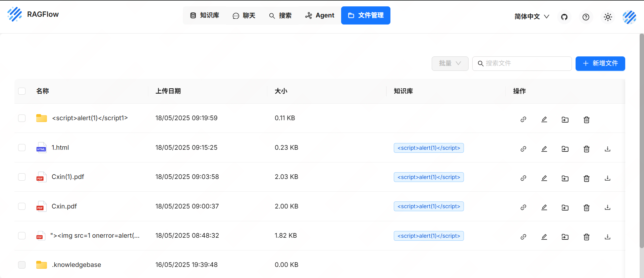Click knowledge base tag in Cxin.pdf row
The height and width of the screenshot is (278, 644).
[429, 206]
